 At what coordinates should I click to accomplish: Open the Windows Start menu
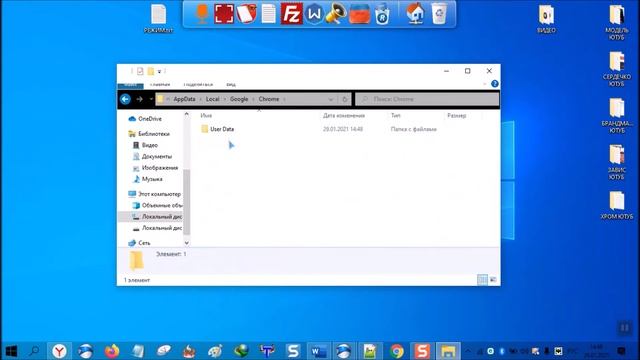pyautogui.click(x=11, y=351)
